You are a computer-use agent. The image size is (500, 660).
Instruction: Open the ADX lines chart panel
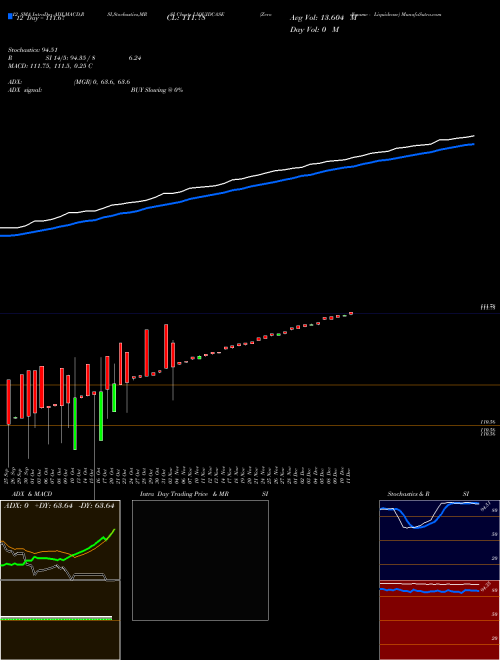pyautogui.click(x=60, y=540)
